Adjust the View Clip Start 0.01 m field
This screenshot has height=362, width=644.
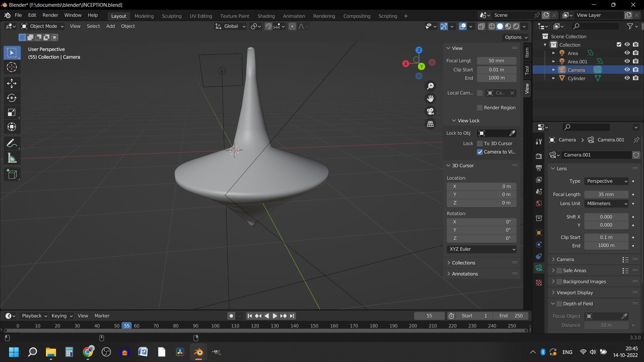pyautogui.click(x=496, y=70)
